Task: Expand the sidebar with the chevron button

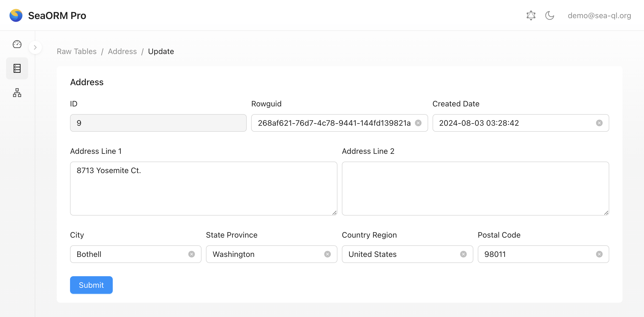Action: pos(35,47)
